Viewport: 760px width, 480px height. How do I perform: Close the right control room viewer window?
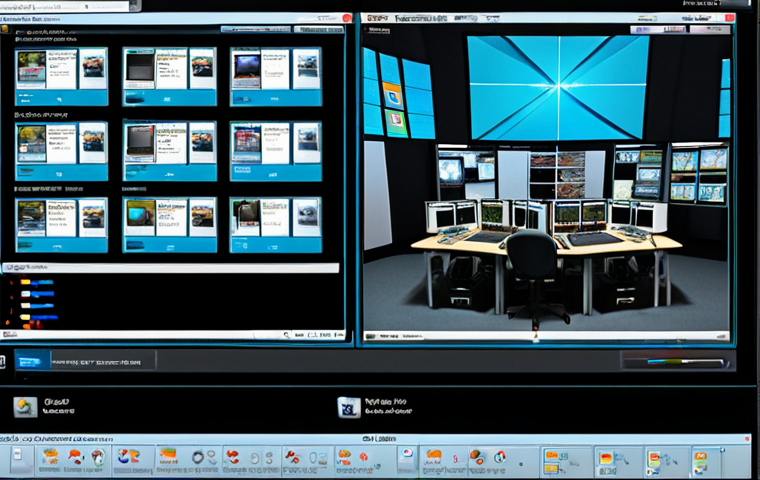point(729,18)
